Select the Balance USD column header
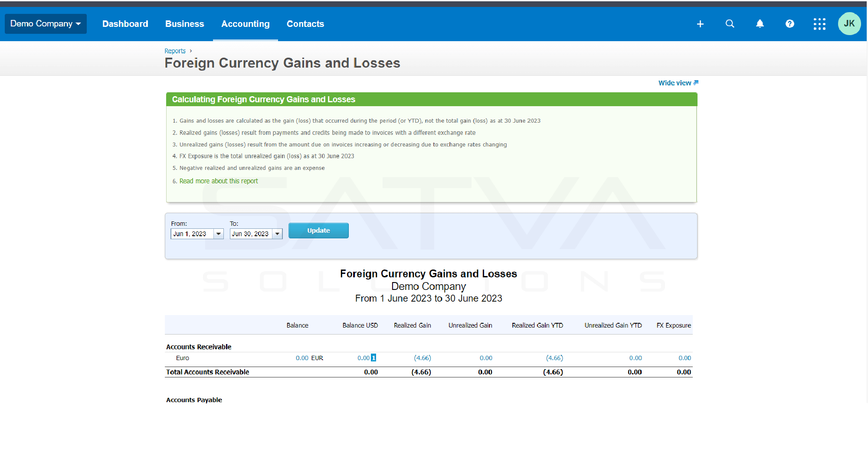 pos(360,325)
